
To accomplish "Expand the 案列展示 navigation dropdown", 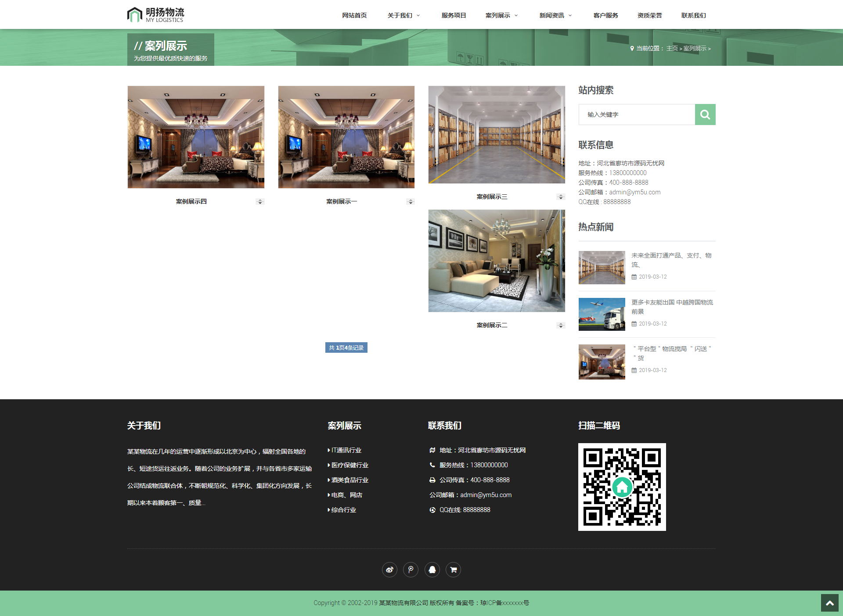I will (501, 15).
